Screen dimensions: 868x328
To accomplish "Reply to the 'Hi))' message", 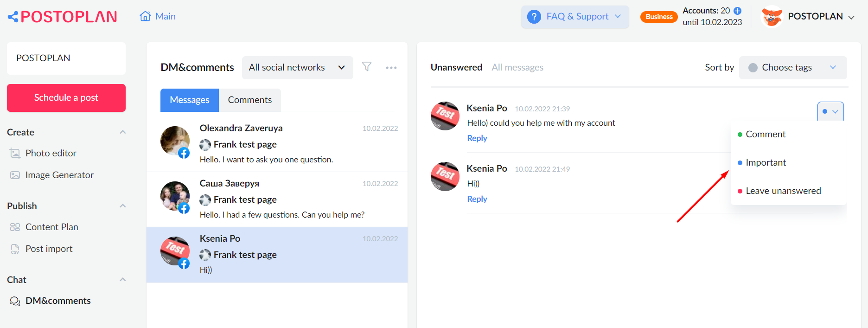I will click(x=477, y=199).
